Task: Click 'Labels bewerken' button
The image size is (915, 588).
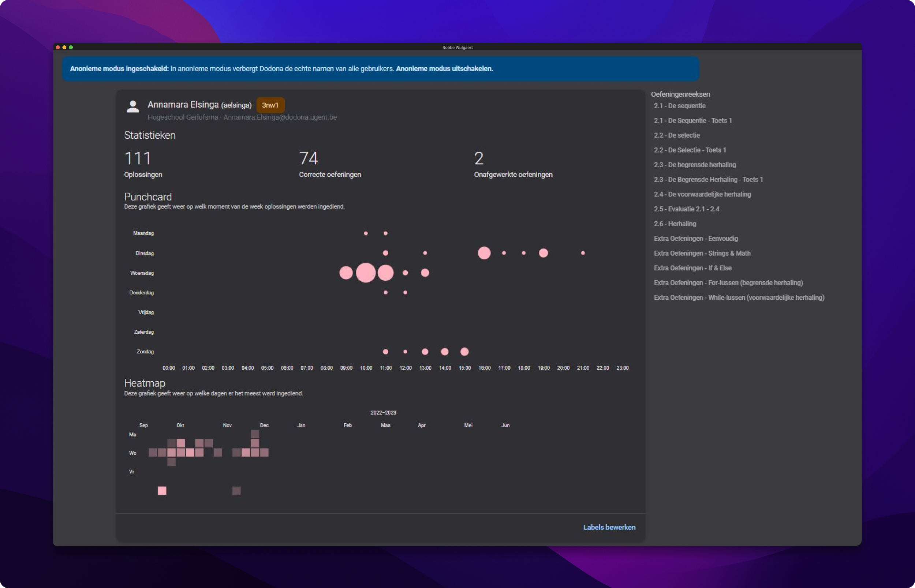Action: coord(609,527)
